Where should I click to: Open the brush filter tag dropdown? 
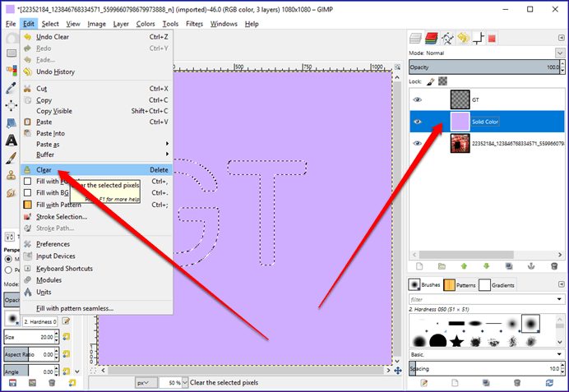tap(559, 299)
